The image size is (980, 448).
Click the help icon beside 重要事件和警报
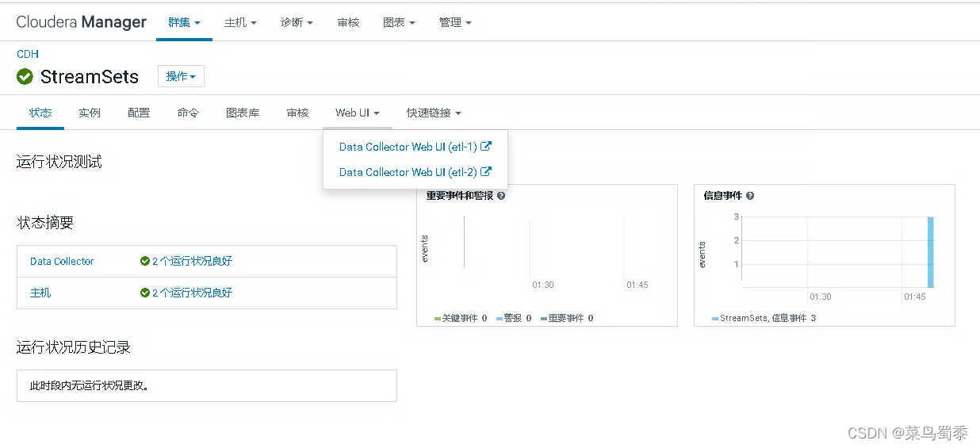501,196
